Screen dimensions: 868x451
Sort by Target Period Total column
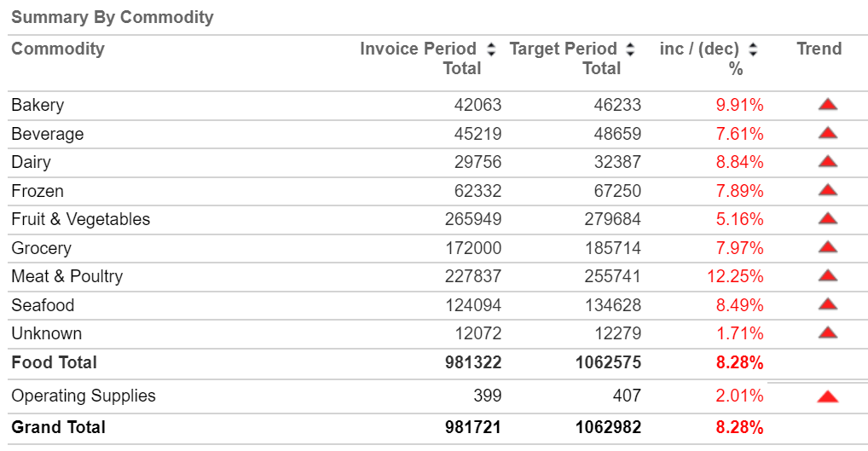(630, 49)
